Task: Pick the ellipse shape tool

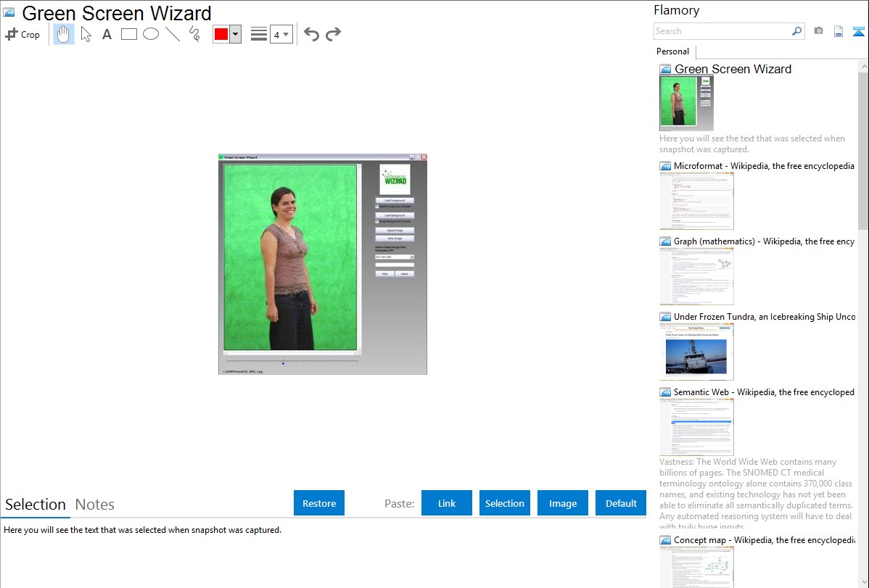Action: 151,34
